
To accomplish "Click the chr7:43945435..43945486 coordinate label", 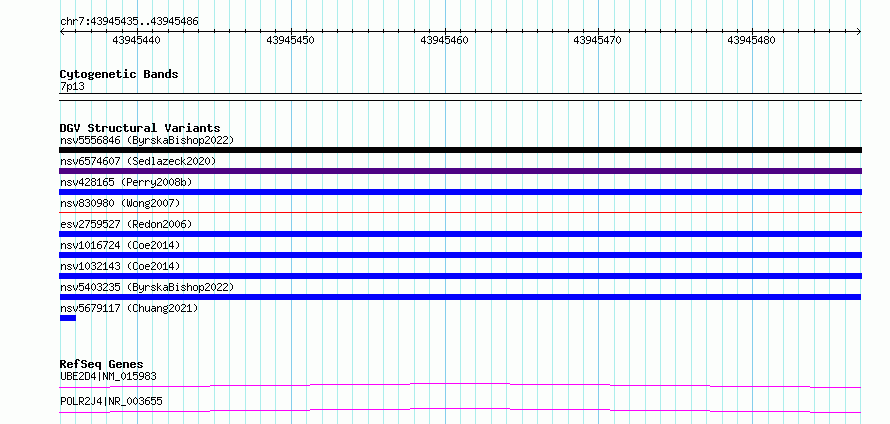I will pos(129,22).
